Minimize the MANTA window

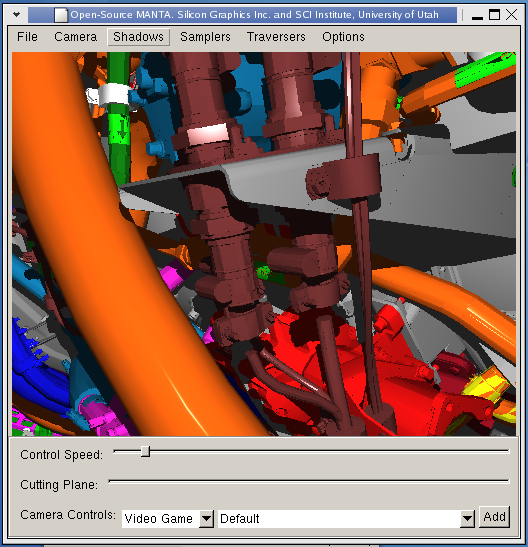(477, 15)
